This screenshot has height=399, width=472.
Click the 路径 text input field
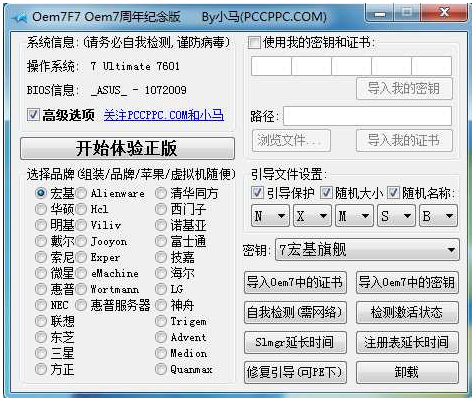click(x=367, y=116)
